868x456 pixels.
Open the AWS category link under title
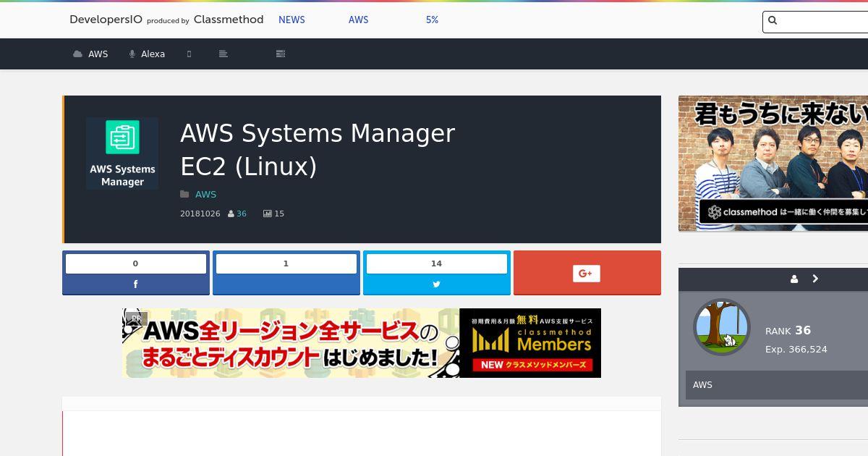point(205,194)
